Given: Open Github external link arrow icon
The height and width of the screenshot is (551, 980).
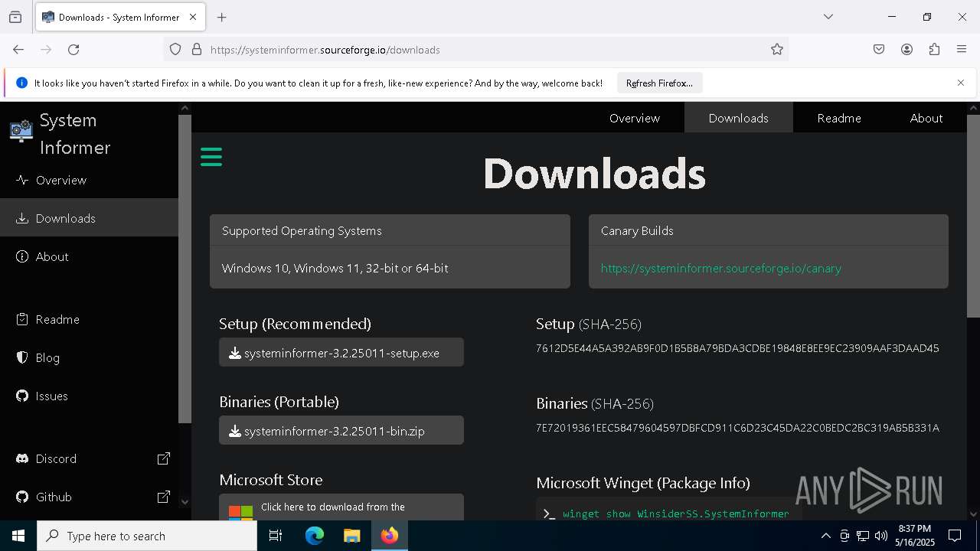Looking at the screenshot, I should 164,497.
